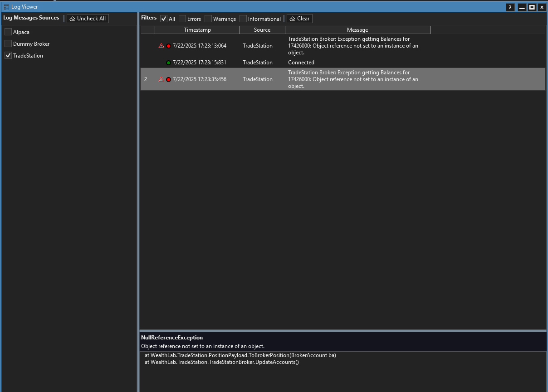Screen dimensions: 548x392
Task: Toggle the All filter checkbox
Action: pyautogui.click(x=164, y=19)
